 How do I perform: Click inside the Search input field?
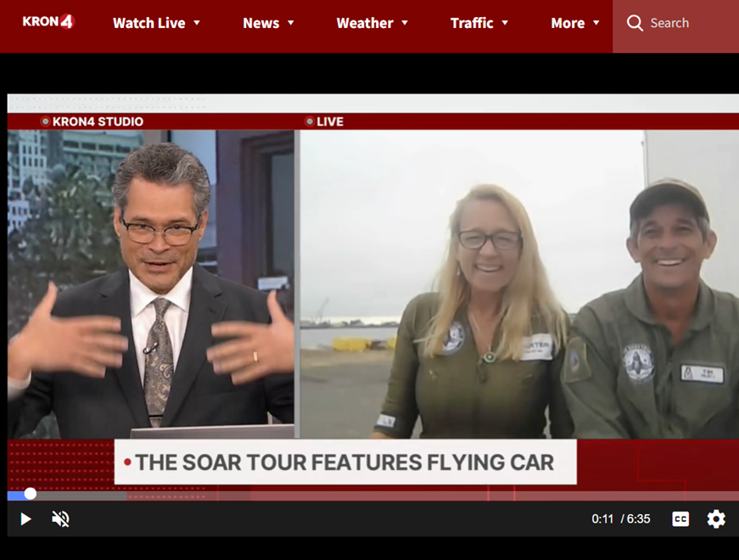[x=679, y=23]
